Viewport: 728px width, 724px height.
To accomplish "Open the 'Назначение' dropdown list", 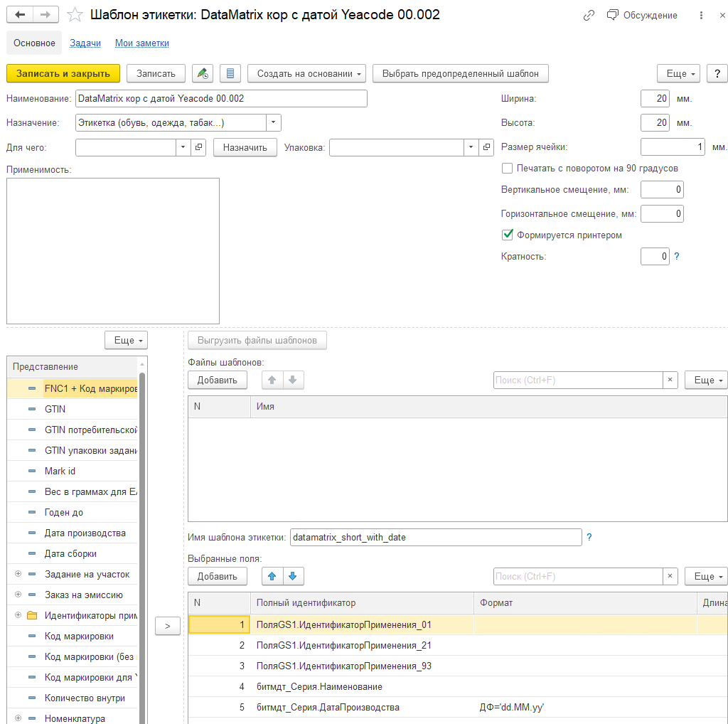I will coord(274,123).
